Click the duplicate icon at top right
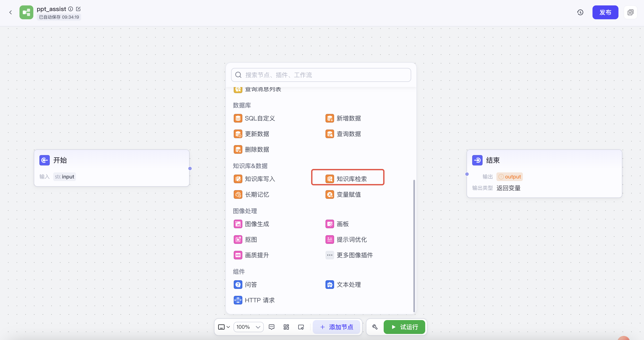 click(x=630, y=12)
